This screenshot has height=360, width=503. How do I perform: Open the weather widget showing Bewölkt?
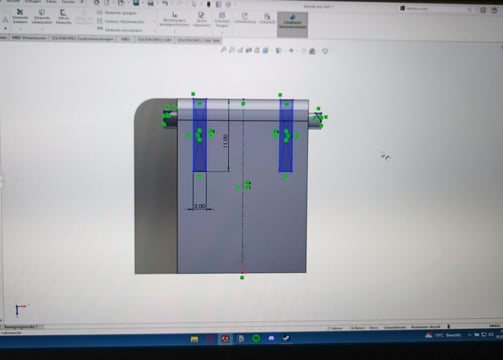(x=443, y=335)
